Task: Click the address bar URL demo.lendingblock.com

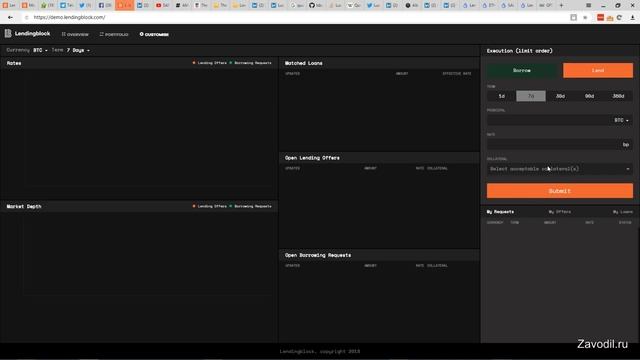Action: tap(69, 18)
